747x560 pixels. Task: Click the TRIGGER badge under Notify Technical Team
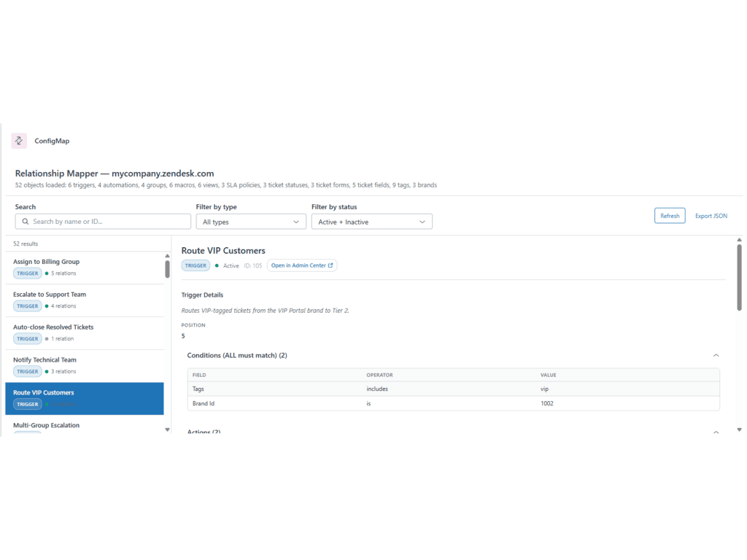coord(28,371)
